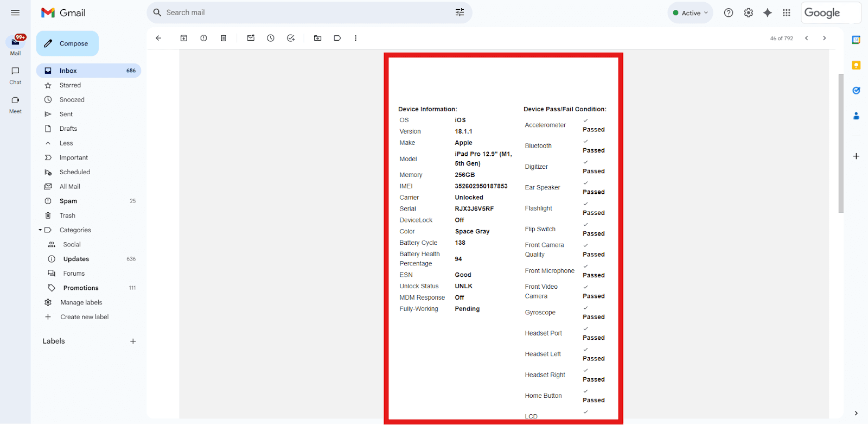
Task: Click the IMEI number 352602950187853
Action: tap(481, 186)
